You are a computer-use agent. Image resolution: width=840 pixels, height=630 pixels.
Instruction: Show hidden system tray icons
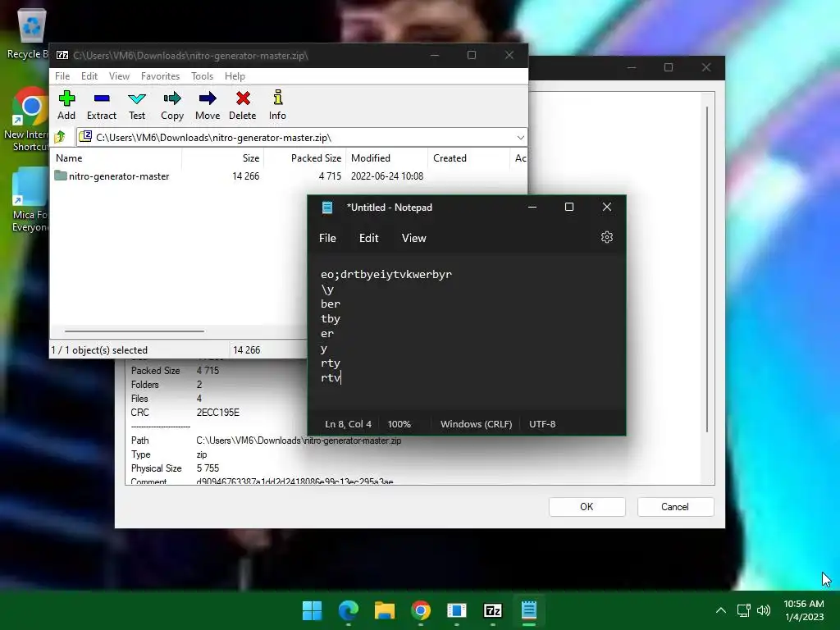point(721,610)
